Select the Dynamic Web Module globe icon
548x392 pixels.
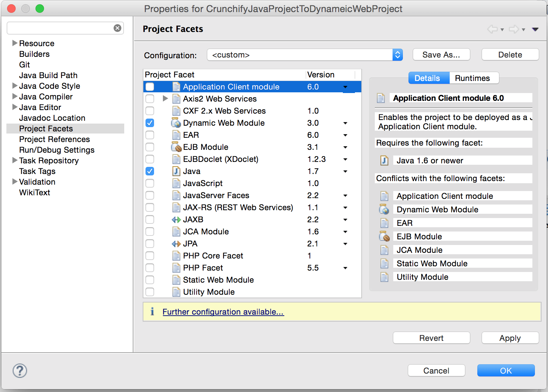pos(175,123)
